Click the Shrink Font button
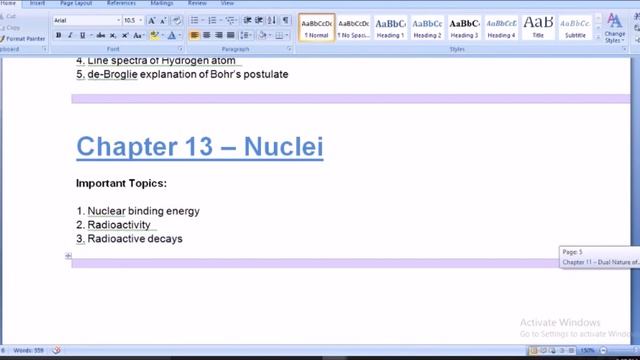The width and height of the screenshot is (640, 360). click(163, 20)
